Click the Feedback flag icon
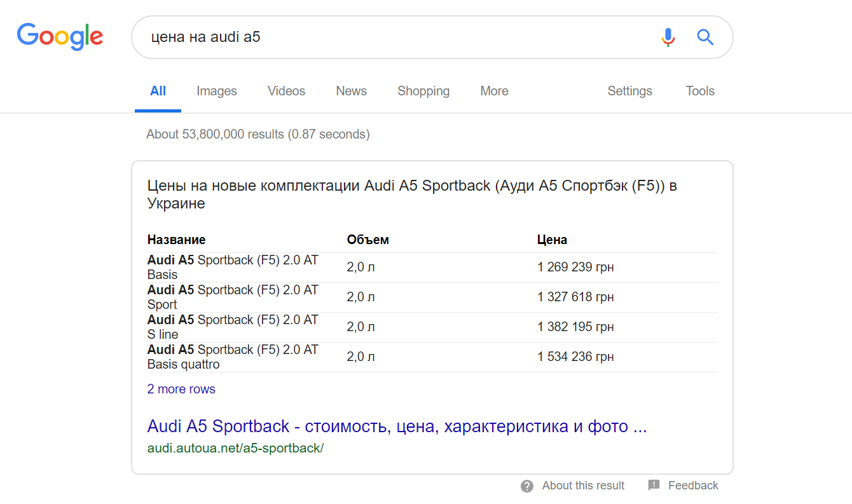 654,486
